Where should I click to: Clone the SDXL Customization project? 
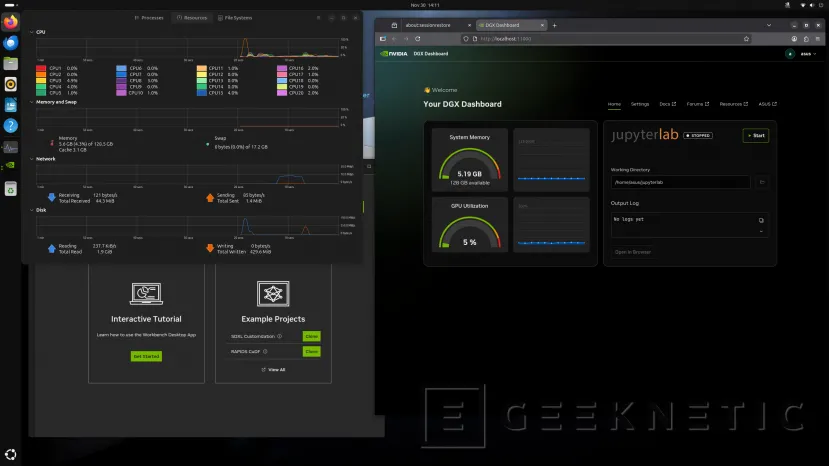click(311, 336)
